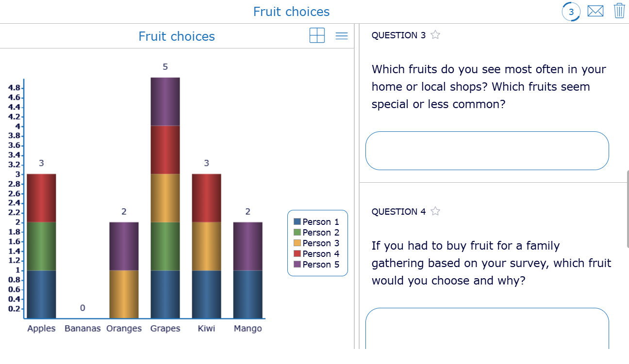This screenshot has height=364, width=629.
Task: Star Question 3 as favorite
Action: coord(435,34)
